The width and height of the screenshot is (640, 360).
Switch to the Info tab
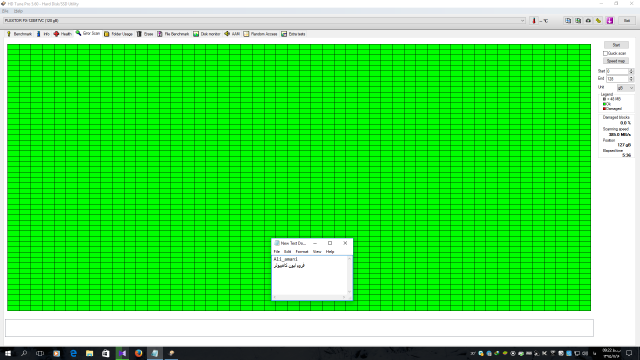(43, 34)
